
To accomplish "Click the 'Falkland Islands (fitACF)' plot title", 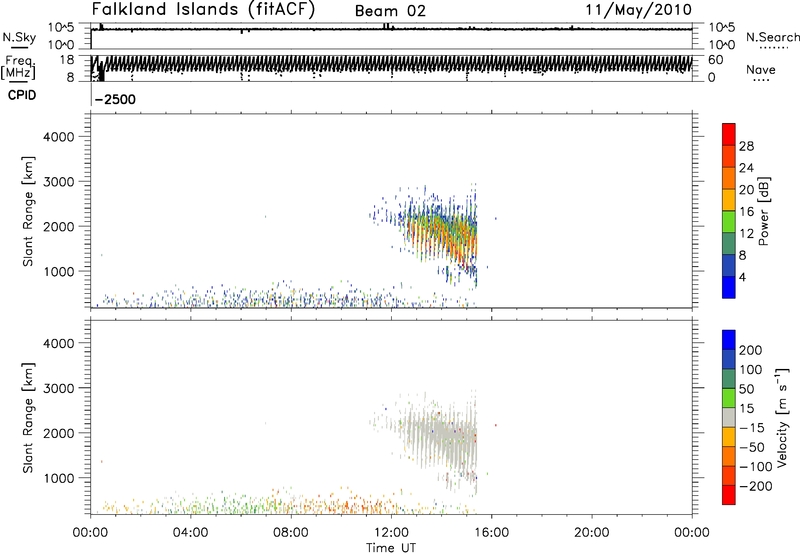I will [203, 9].
